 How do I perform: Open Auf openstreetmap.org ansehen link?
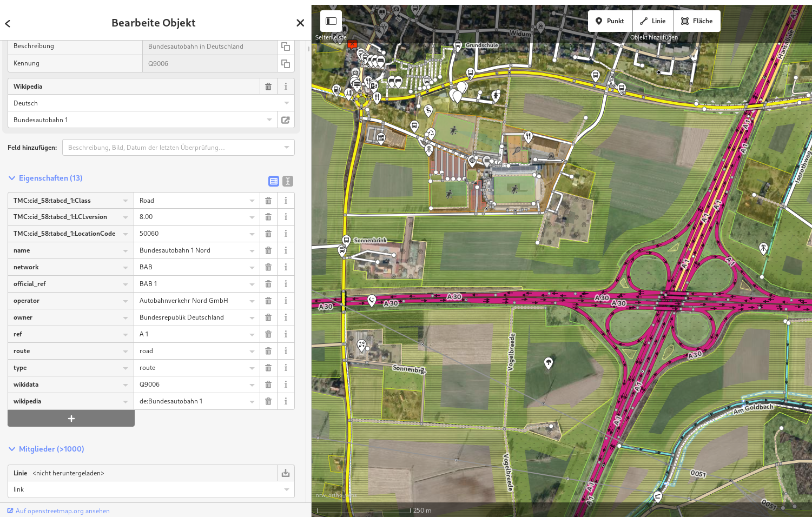(58, 511)
